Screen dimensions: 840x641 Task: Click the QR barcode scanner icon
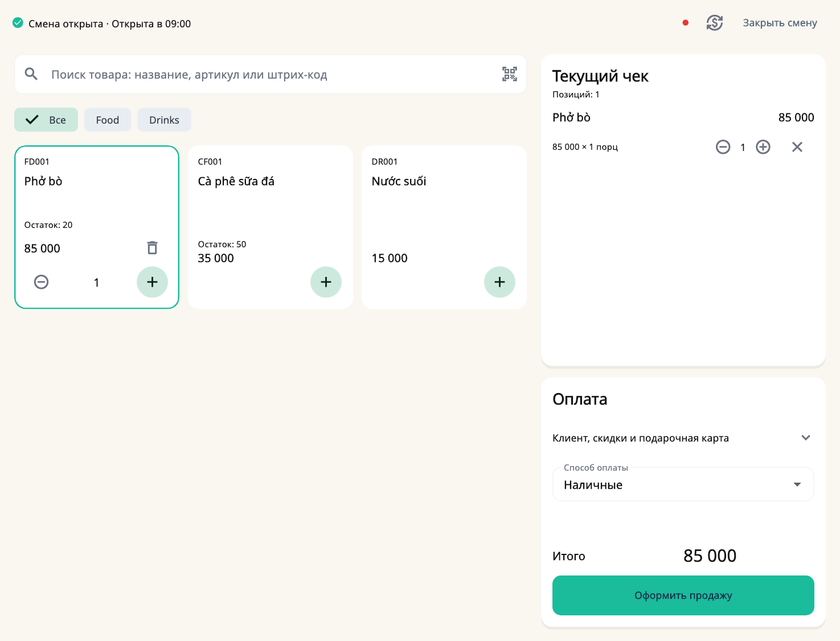point(510,74)
